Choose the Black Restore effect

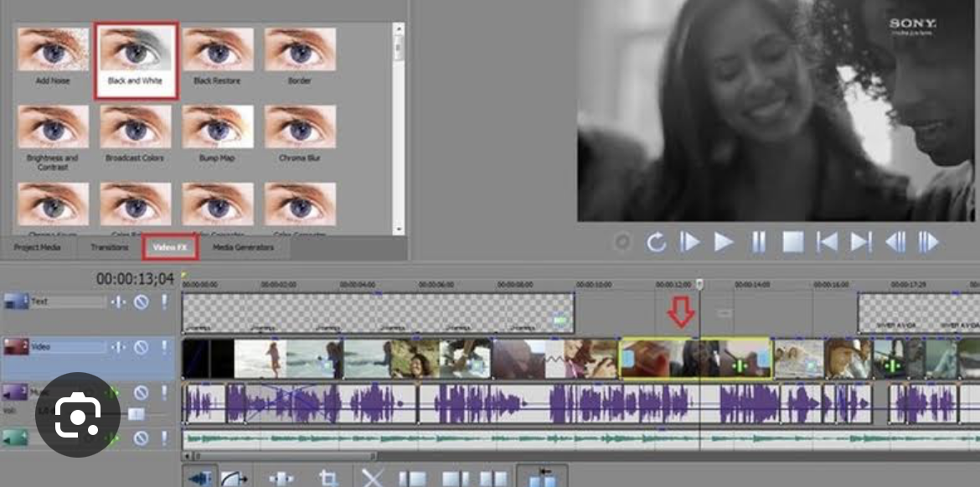point(218,49)
